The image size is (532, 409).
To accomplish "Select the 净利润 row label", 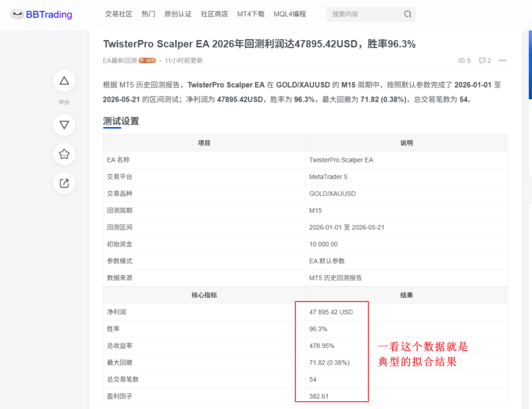I will (116, 312).
